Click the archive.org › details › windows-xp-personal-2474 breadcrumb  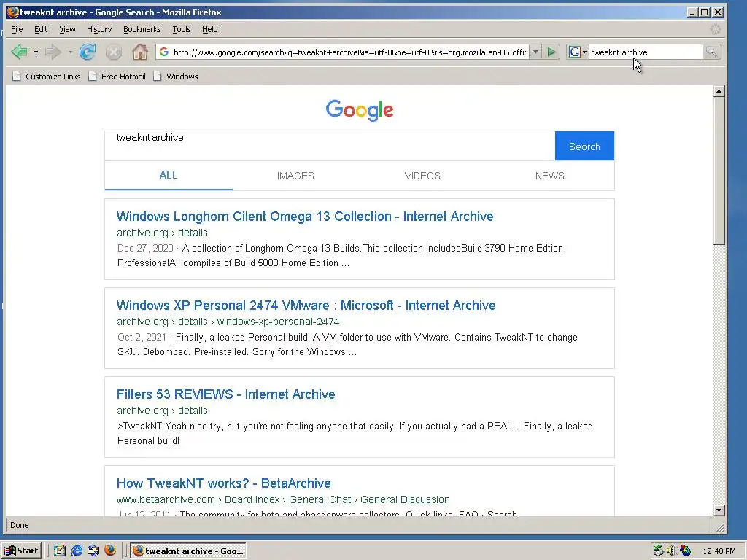point(228,322)
